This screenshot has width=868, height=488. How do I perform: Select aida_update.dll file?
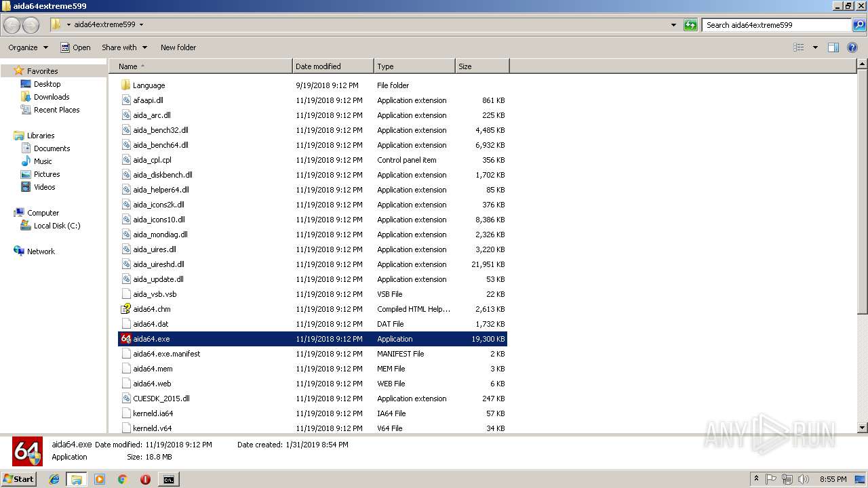313,279
